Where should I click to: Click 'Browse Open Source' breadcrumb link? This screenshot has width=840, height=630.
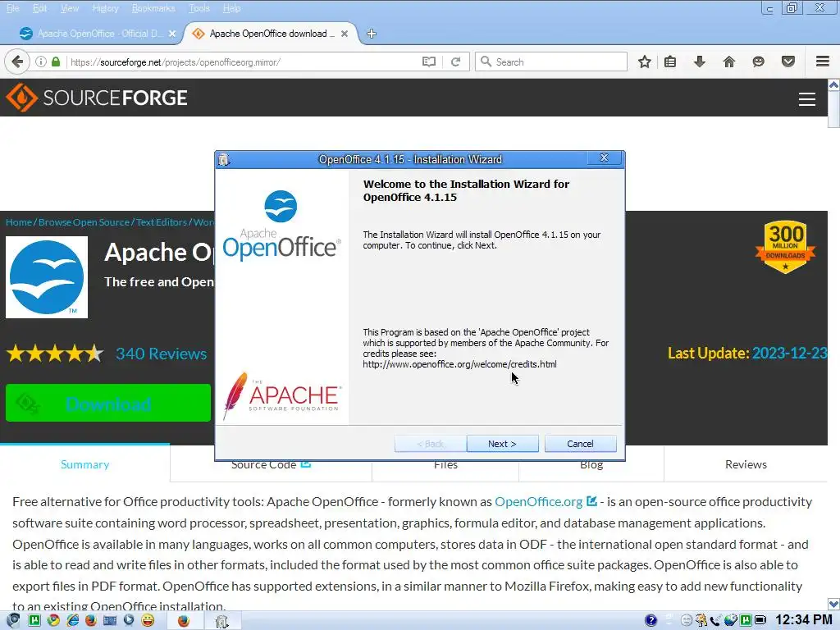click(84, 222)
